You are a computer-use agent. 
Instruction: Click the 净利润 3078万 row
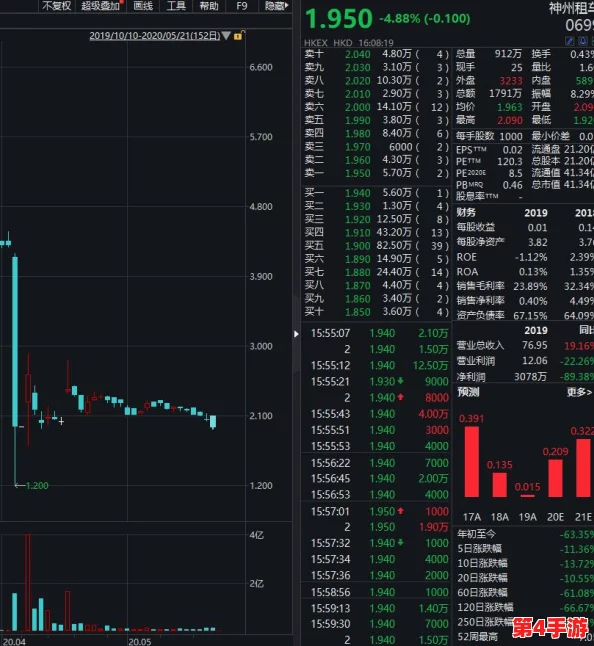525,377
